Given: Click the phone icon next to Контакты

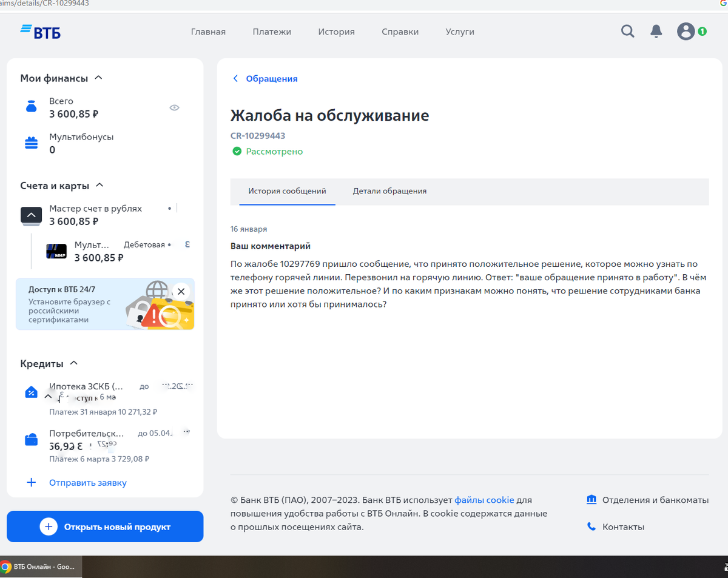Looking at the screenshot, I should click(x=591, y=526).
